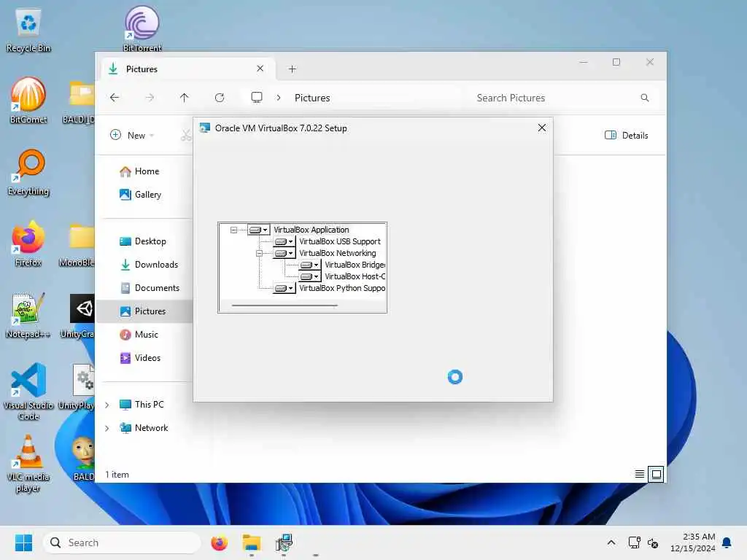Image resolution: width=747 pixels, height=560 pixels.
Task: Select the Notepad++ desktop icon
Action: point(28,315)
